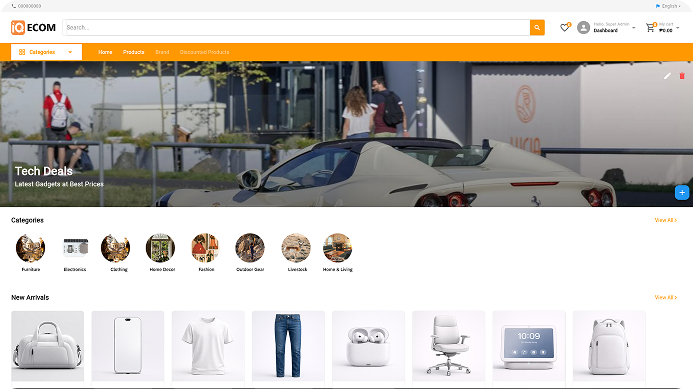
Task: Click the 'Categories' section heading
Action: click(x=27, y=220)
